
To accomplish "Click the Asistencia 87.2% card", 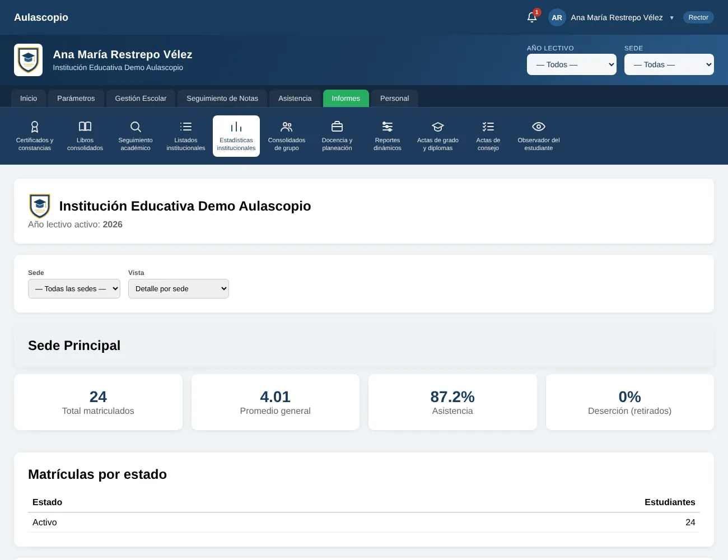I will pos(452,402).
